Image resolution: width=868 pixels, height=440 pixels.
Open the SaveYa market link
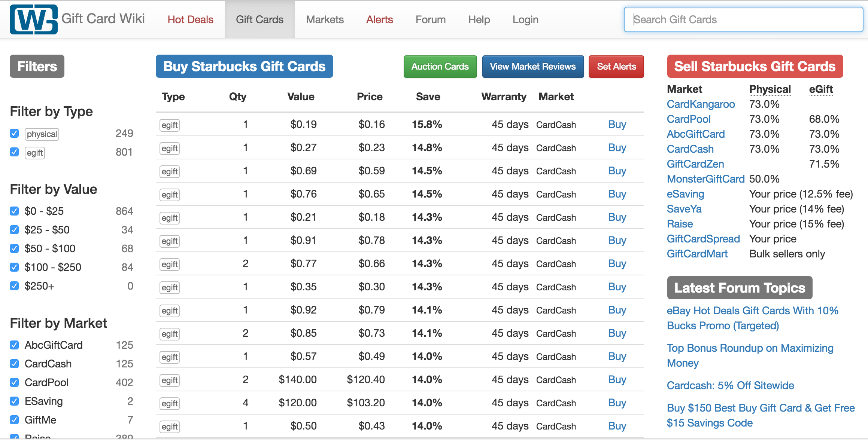(684, 209)
